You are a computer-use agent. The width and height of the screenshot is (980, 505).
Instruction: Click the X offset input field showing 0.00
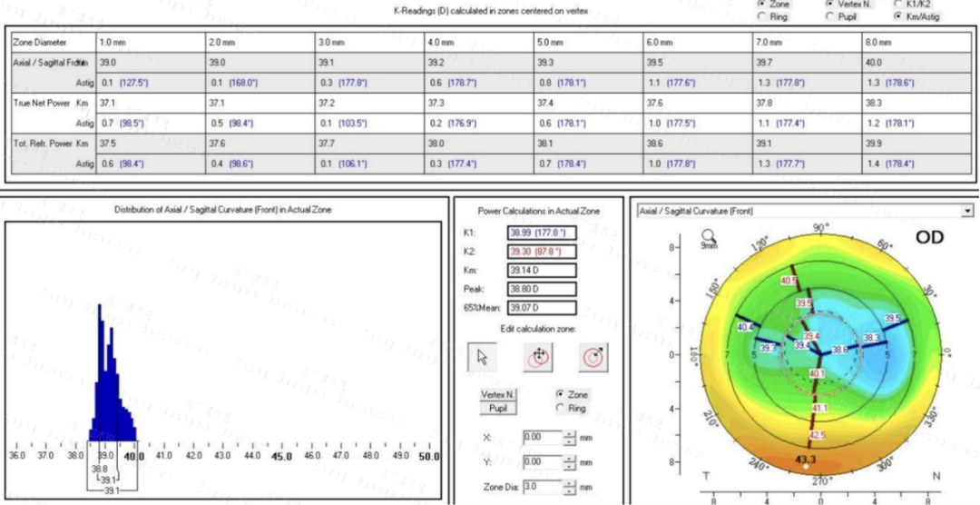(x=543, y=438)
